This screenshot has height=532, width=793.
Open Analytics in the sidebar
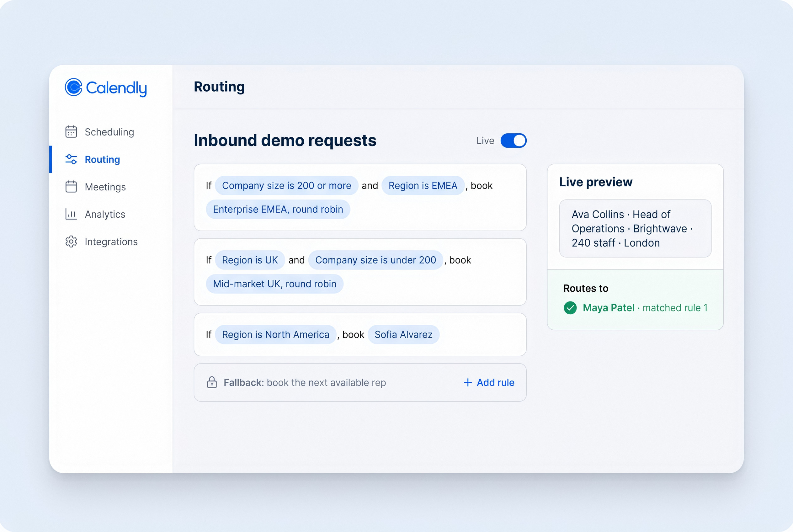(x=105, y=215)
